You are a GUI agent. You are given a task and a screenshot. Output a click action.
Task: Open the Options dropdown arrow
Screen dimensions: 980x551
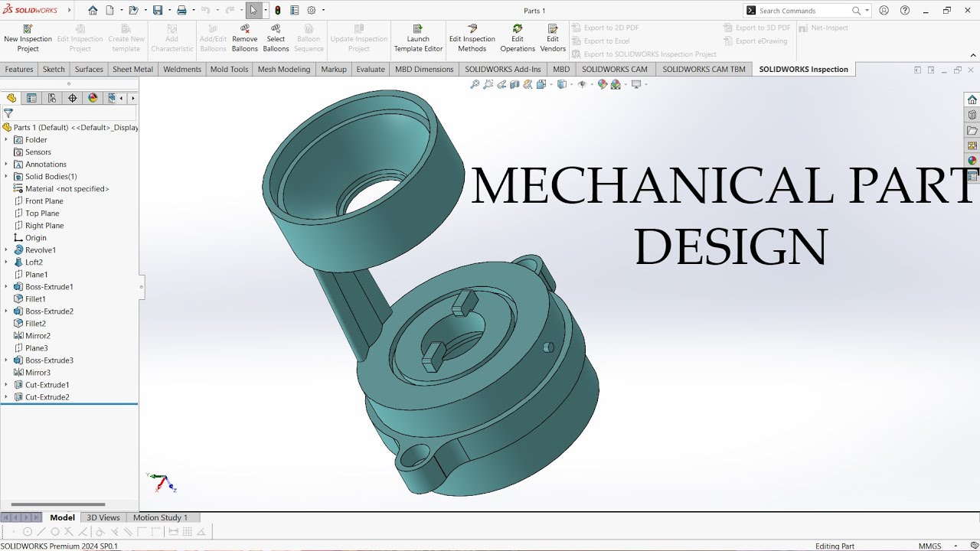[323, 11]
